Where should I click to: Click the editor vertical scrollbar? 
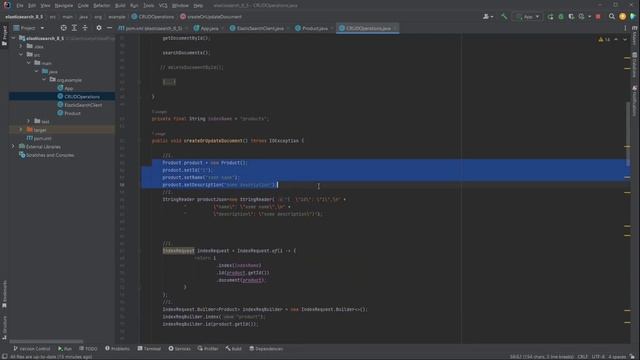point(627,135)
